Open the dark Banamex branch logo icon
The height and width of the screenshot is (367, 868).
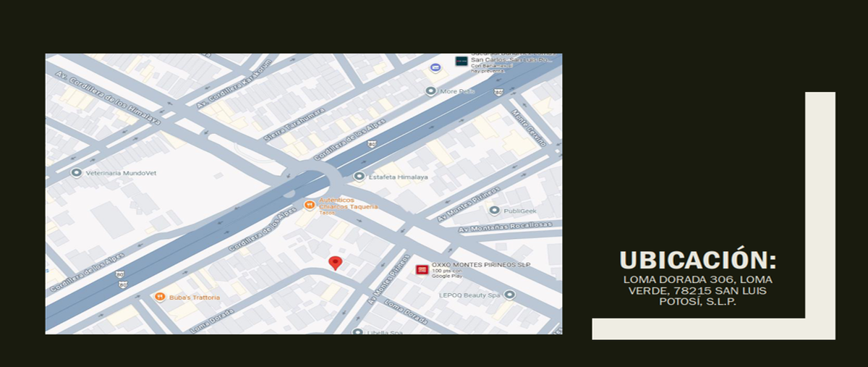[x=461, y=61]
